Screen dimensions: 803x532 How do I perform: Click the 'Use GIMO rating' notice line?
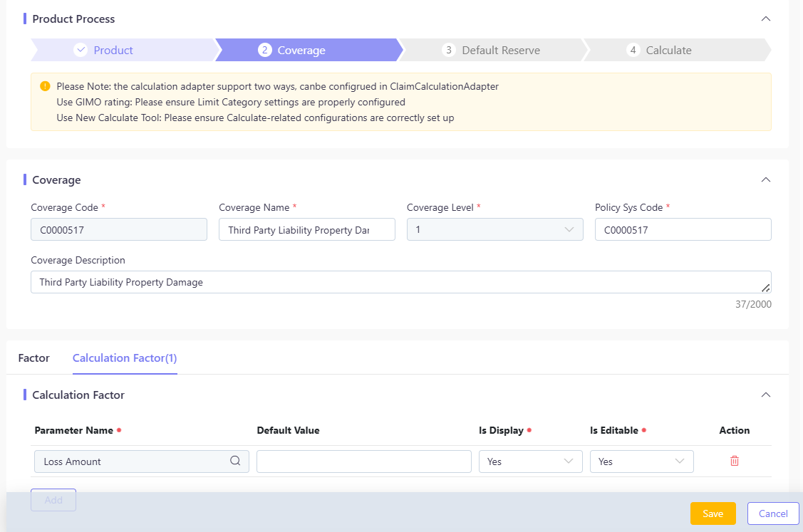[x=231, y=102]
